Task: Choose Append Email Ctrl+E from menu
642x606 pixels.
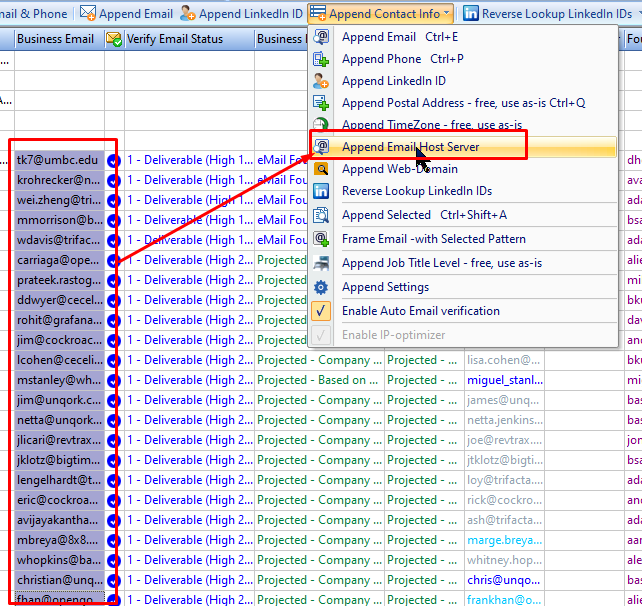Action: coord(463,37)
